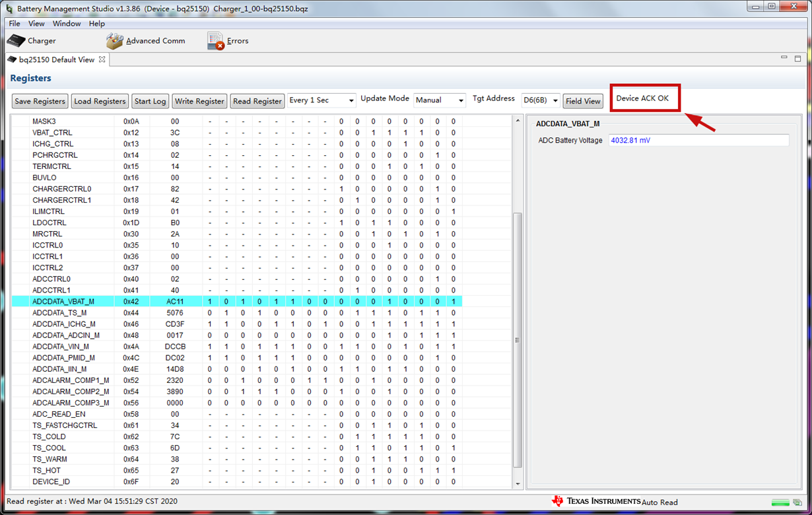This screenshot has width=812, height=515.
Task: Open the Help menu
Action: point(97,24)
